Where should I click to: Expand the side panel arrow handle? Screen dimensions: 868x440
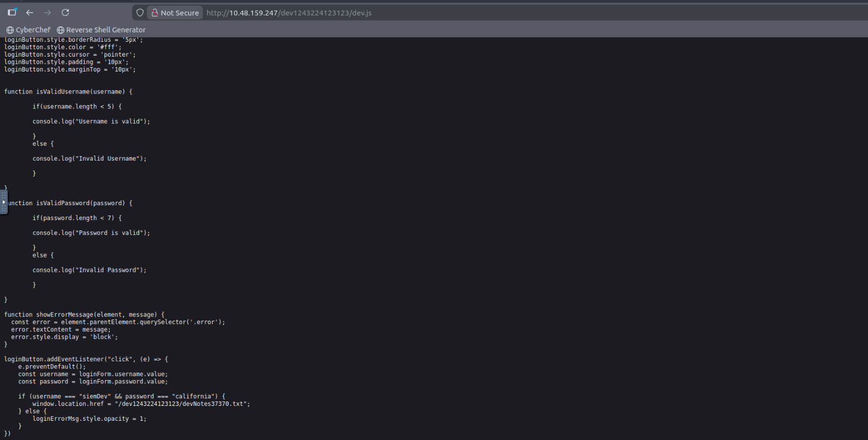tap(3, 202)
